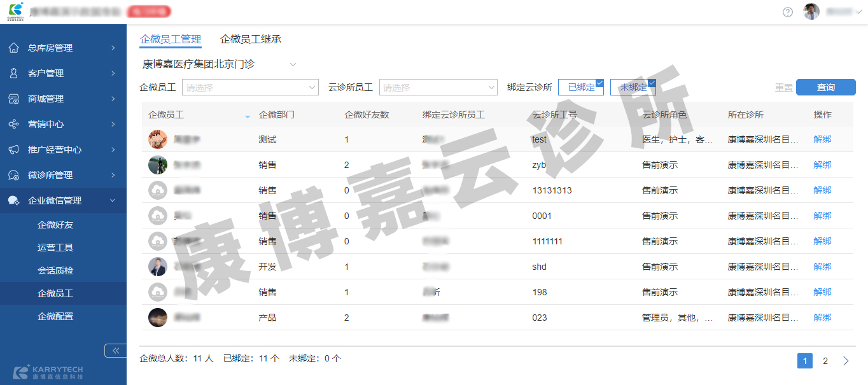The height and width of the screenshot is (385, 868).
Task: Click default avatar in the 198 row
Action: 158,292
